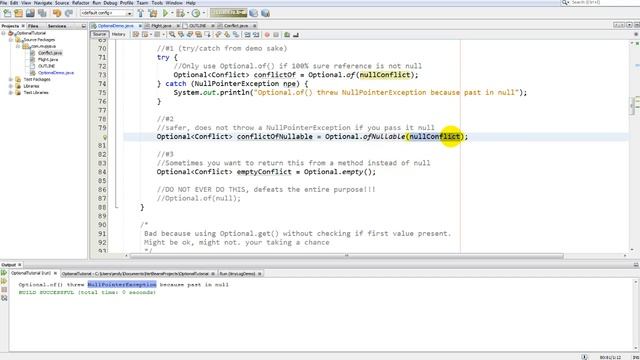Expand the Test Packages node
The height and width of the screenshot is (360, 640).
[11, 79]
